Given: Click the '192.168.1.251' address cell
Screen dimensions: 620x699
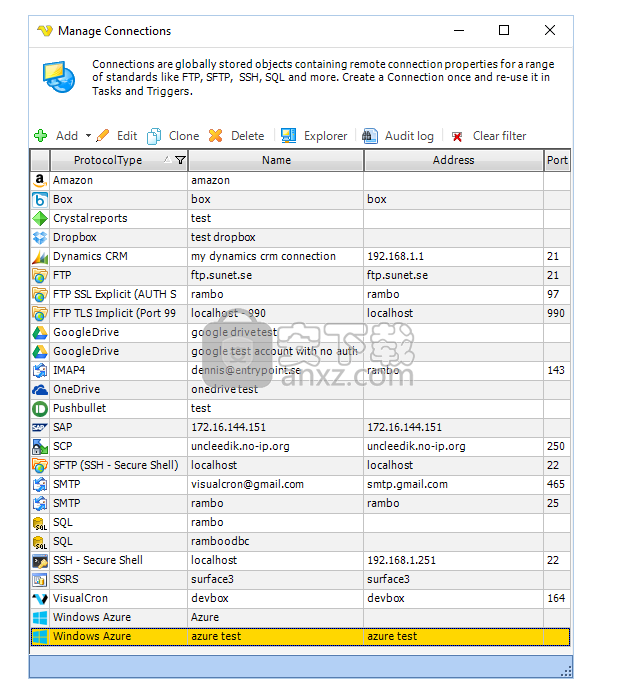Looking at the screenshot, I should (454, 560).
